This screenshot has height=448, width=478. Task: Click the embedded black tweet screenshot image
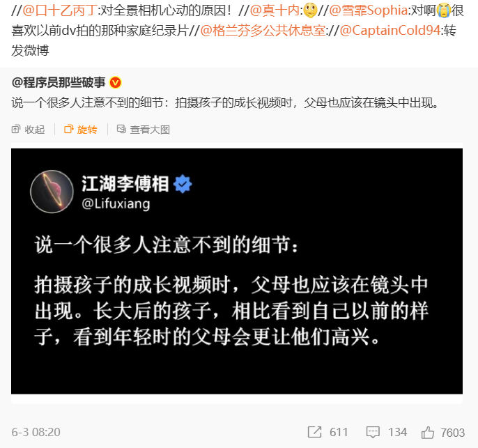237,271
